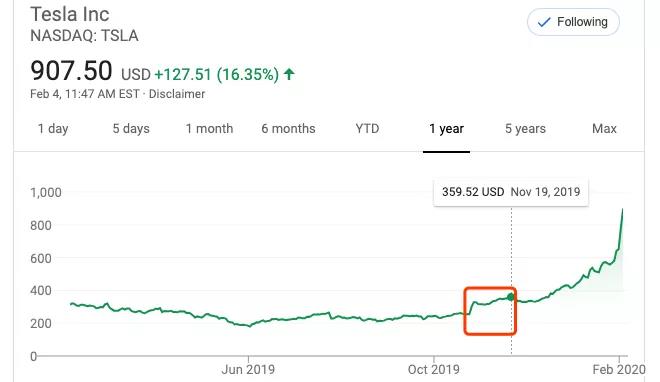Click the checkmark icon in Following button

coord(544,22)
